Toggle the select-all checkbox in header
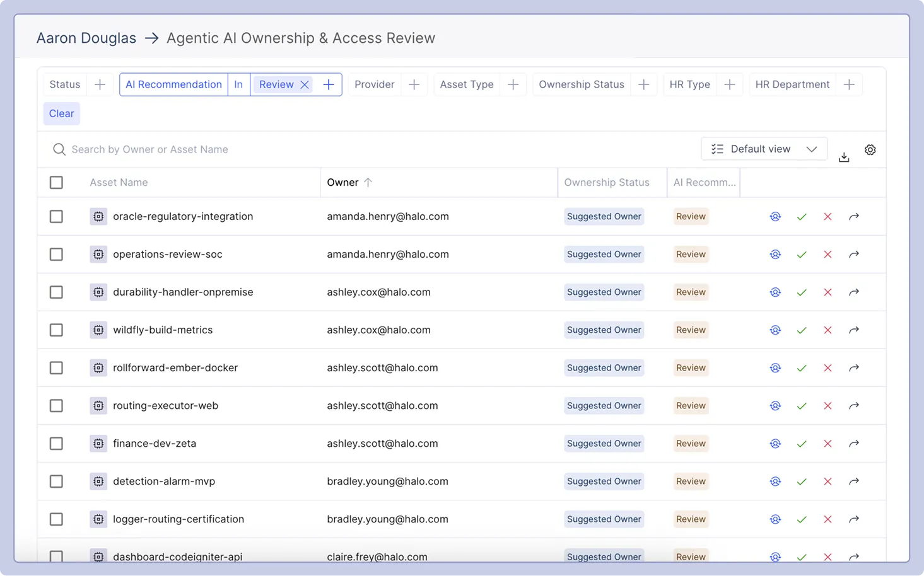The width and height of the screenshot is (924, 576). (x=56, y=182)
